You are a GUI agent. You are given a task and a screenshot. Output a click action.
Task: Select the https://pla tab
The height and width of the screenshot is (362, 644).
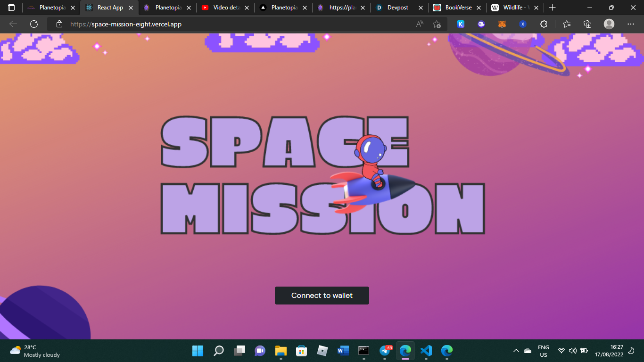tap(342, 8)
